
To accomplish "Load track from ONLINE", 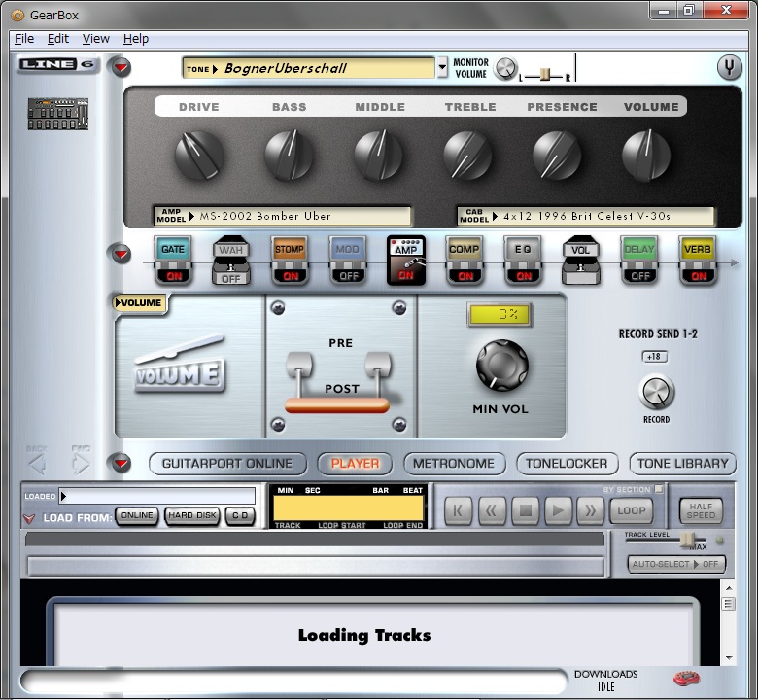I will [137, 515].
